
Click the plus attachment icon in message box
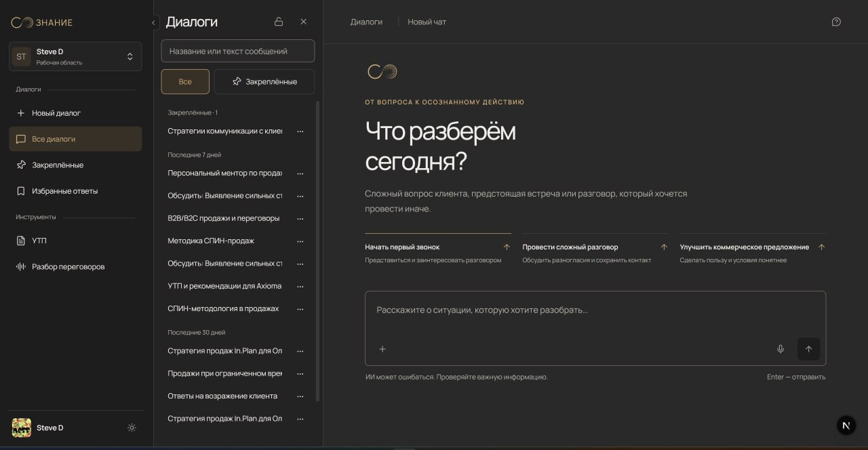[382, 349]
